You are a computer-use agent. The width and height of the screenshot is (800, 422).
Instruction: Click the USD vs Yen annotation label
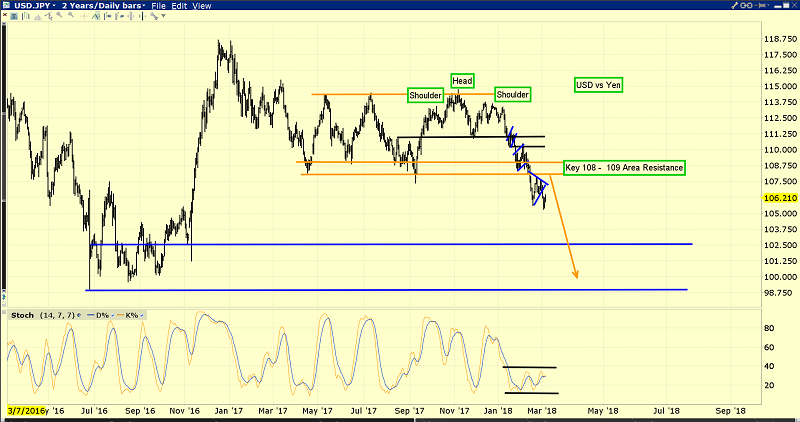tap(598, 85)
